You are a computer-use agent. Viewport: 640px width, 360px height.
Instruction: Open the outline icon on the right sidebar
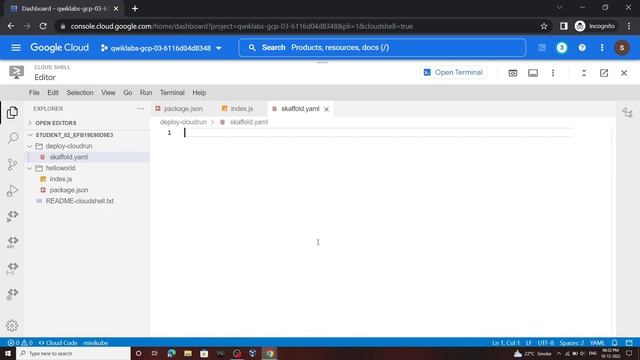point(628,112)
